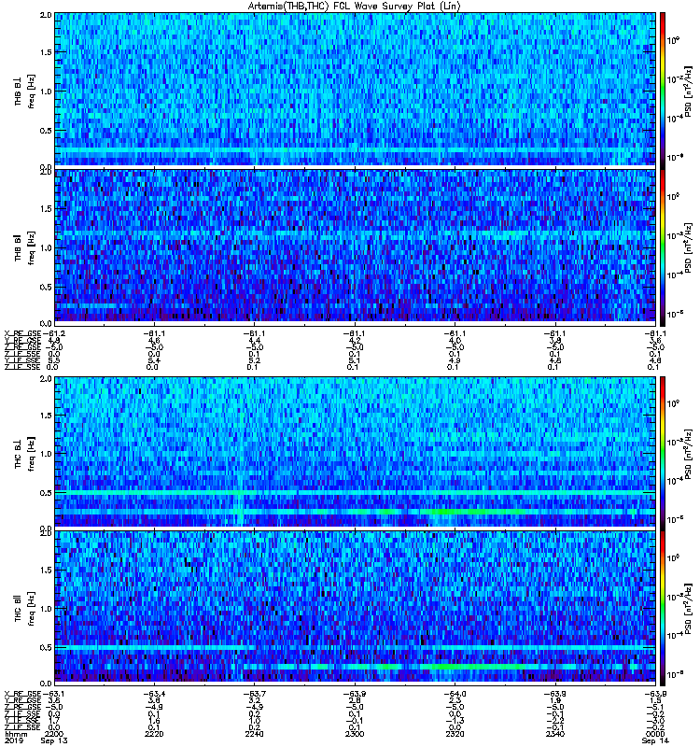This screenshot has height=747, width=700.
Task: Click the PSD [nT²/Hz] label of the bottom color bar
Action: click(689, 609)
